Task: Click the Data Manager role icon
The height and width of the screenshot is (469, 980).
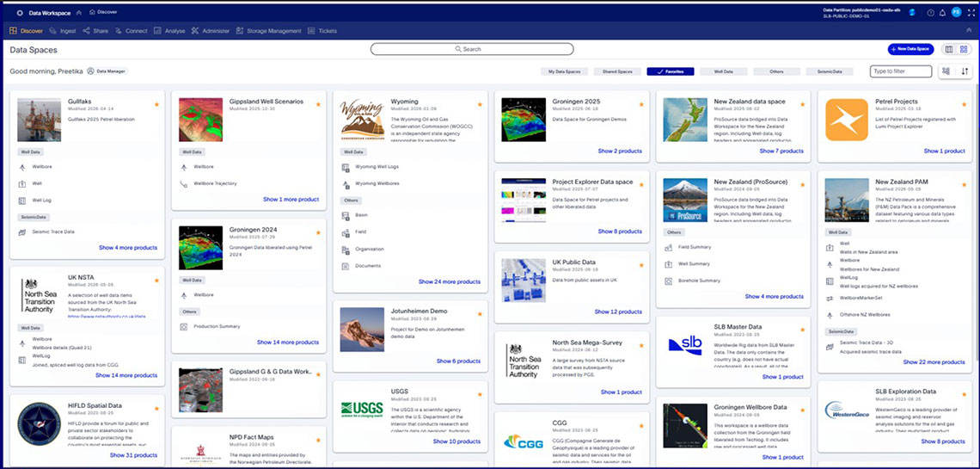Action: click(90, 71)
